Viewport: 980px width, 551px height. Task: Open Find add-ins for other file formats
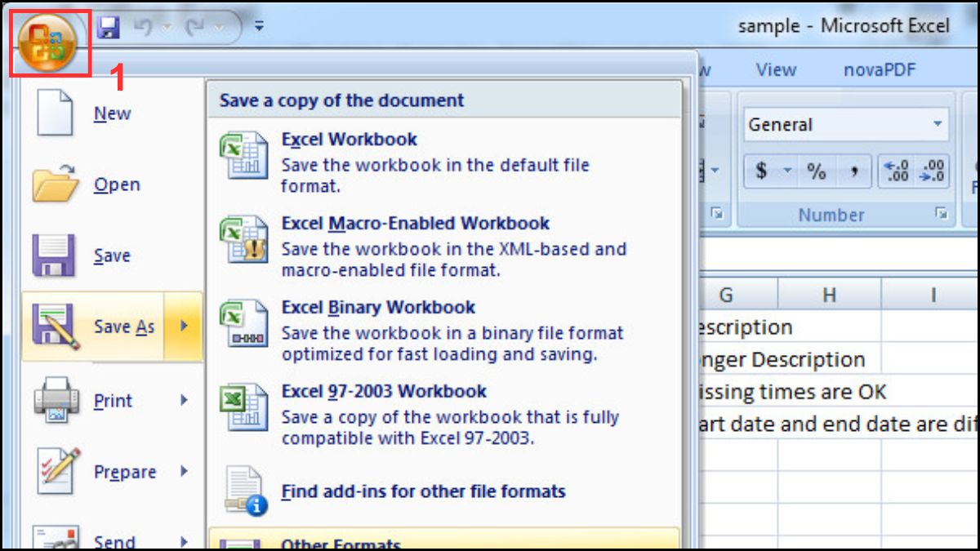[421, 491]
